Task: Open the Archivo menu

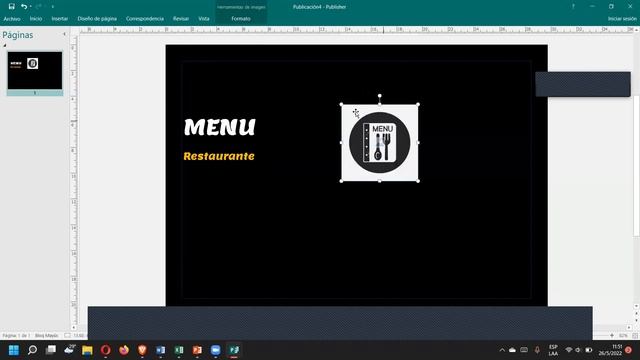Action: pyautogui.click(x=12, y=19)
